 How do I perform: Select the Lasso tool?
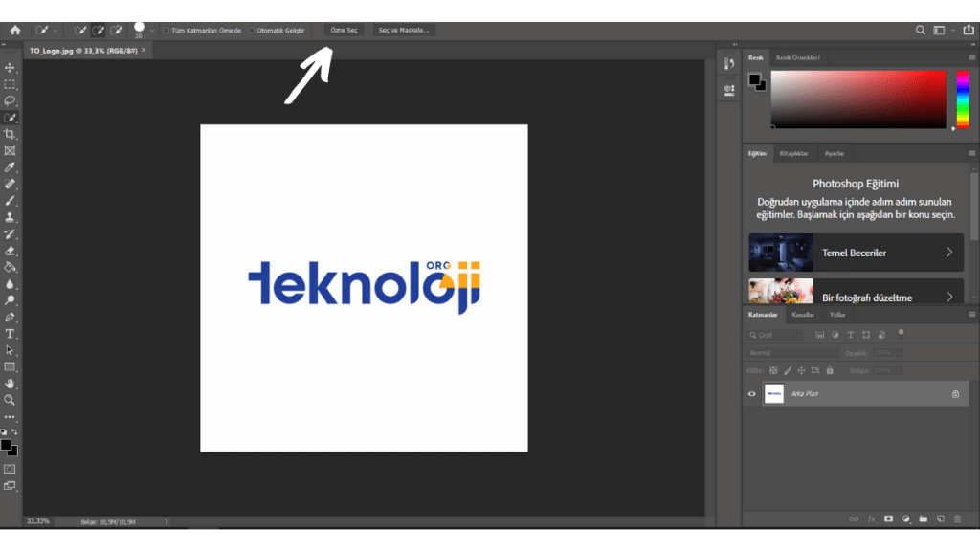[10, 100]
